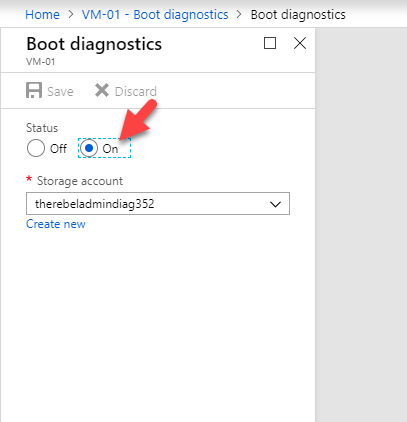Click the On label text
The height and width of the screenshot is (422, 407).
coord(110,149)
